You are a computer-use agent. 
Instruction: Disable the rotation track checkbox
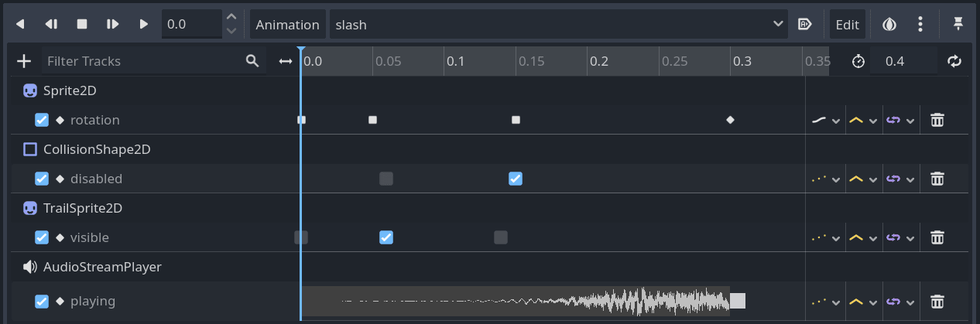42,120
